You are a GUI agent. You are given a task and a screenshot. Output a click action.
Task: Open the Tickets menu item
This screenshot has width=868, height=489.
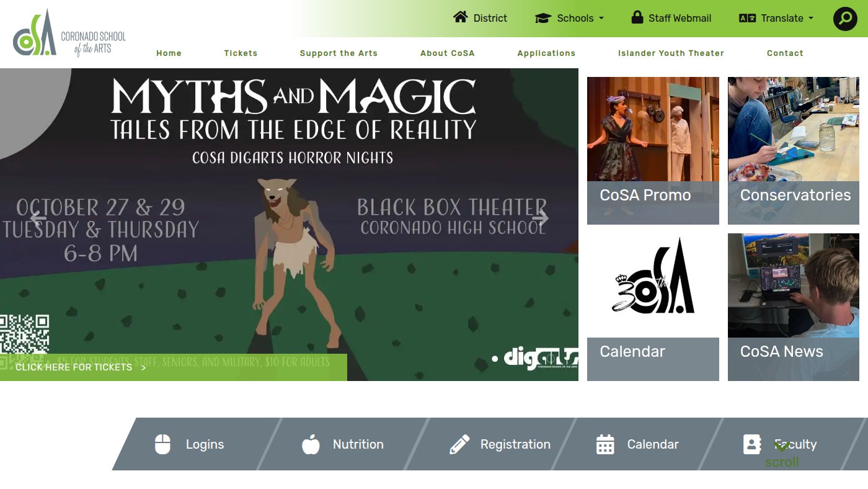pyautogui.click(x=241, y=53)
